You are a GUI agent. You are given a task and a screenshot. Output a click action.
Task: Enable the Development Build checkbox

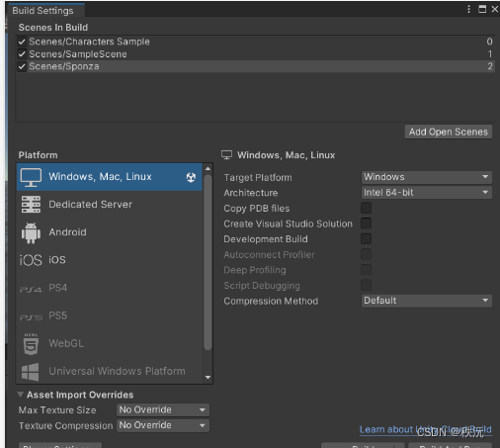(x=366, y=239)
